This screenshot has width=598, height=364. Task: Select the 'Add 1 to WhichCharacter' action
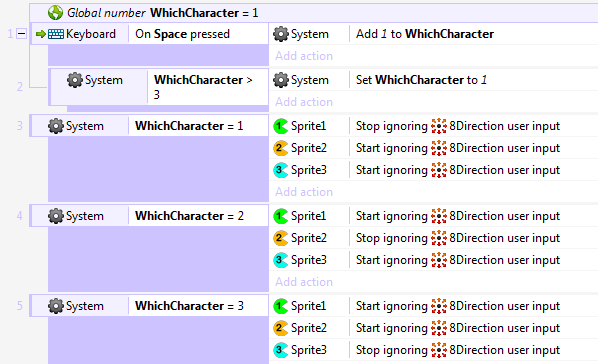tap(425, 34)
